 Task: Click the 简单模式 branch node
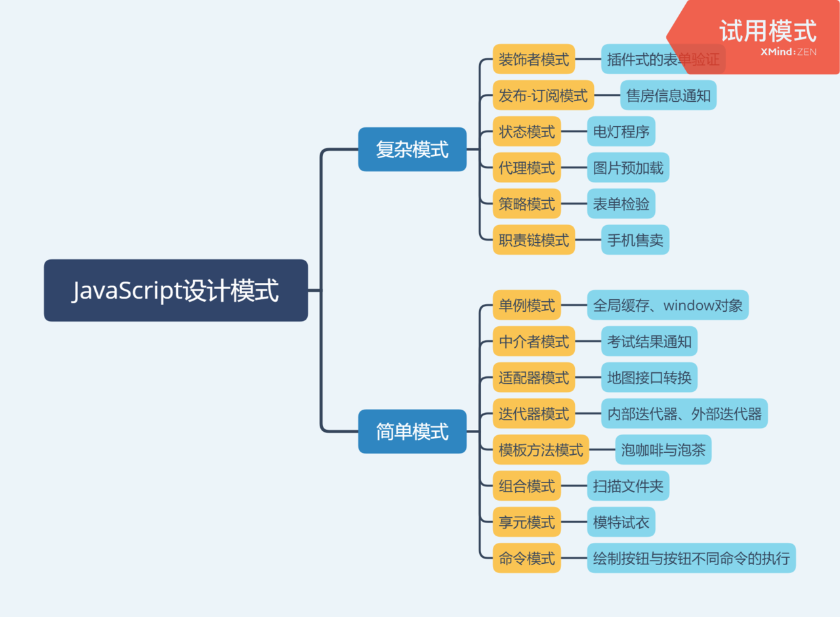pos(412,431)
